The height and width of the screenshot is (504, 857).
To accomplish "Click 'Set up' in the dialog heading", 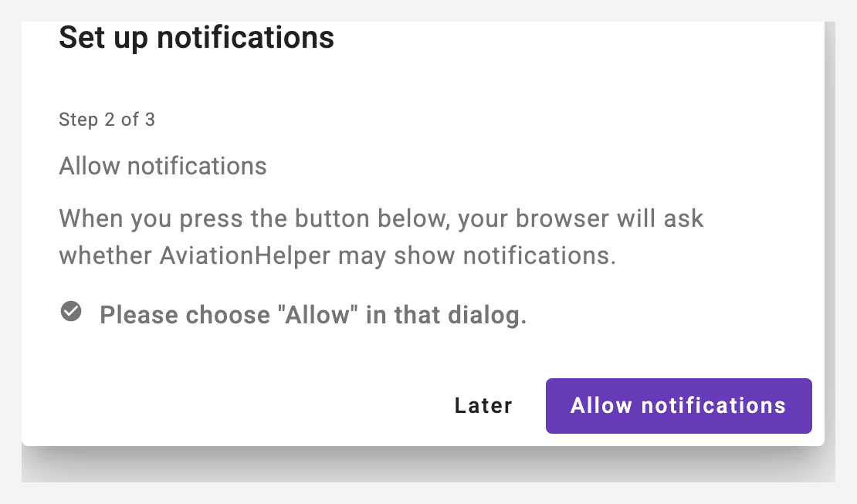I will click(x=103, y=38).
